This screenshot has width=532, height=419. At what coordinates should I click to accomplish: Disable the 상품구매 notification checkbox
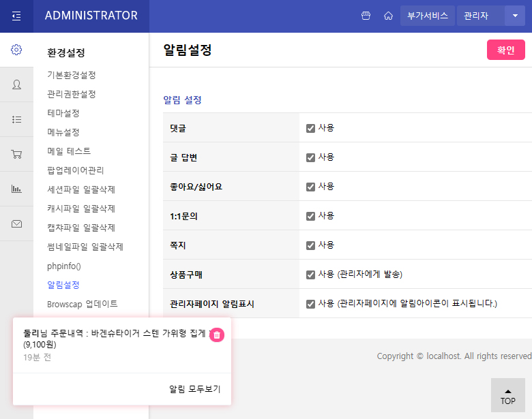pyautogui.click(x=310, y=275)
